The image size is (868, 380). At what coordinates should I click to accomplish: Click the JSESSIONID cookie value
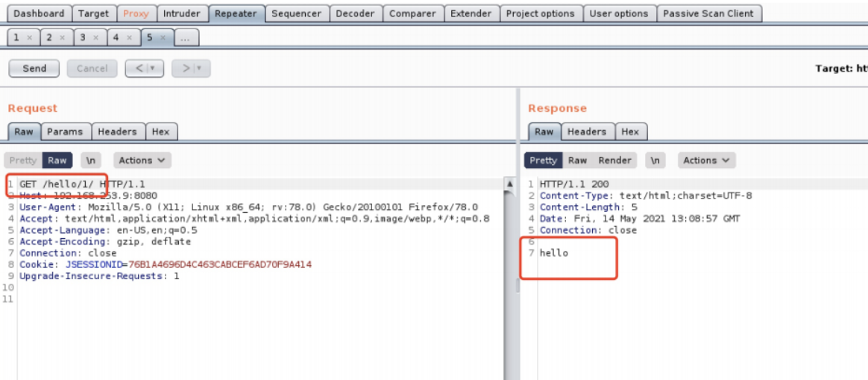220,265
